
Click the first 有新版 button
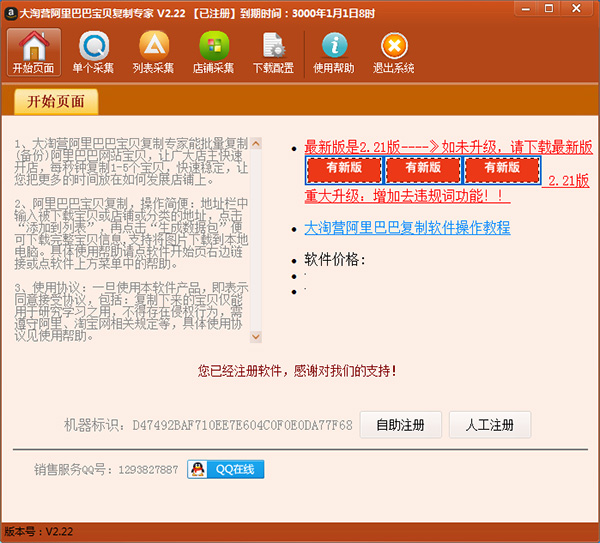click(343, 168)
